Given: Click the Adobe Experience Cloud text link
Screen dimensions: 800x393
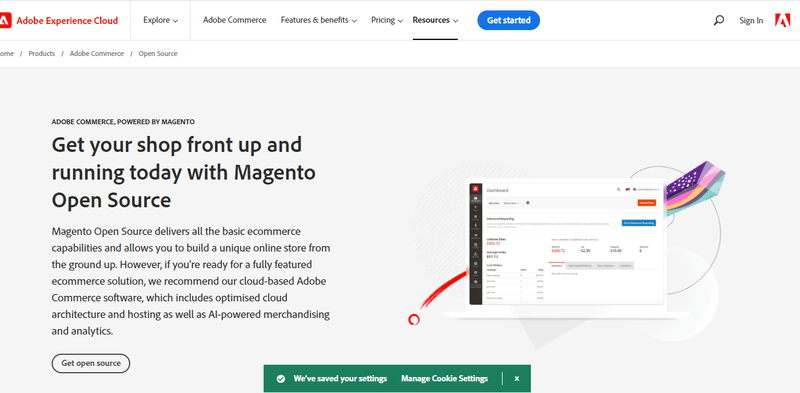Looking at the screenshot, I should click(67, 20).
